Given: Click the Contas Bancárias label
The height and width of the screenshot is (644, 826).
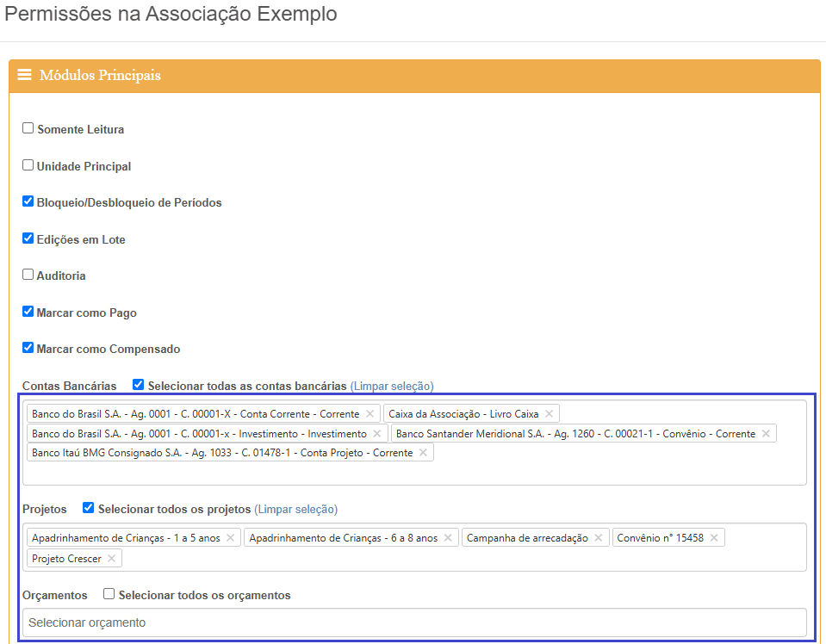Looking at the screenshot, I should point(70,386).
